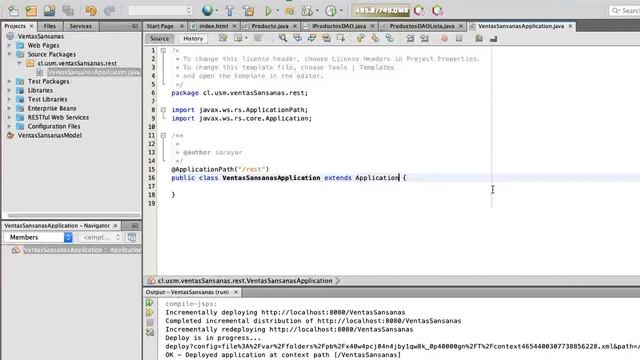Collapse the Source Packages node
640x360 pixels.
(9, 54)
